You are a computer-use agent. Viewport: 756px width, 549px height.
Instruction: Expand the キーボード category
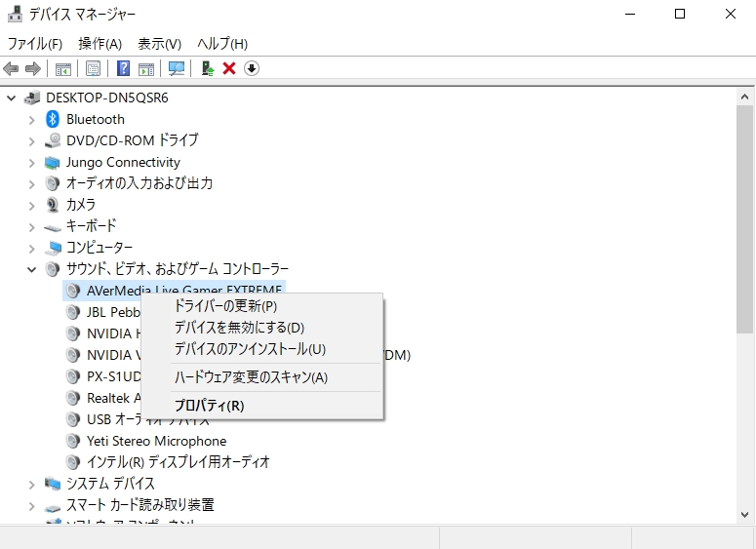(32, 227)
